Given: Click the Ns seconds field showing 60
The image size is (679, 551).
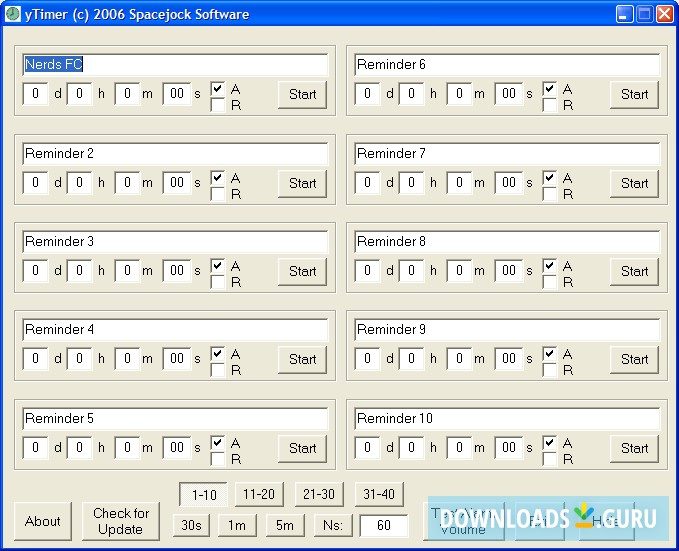Looking at the screenshot, I should (x=384, y=525).
